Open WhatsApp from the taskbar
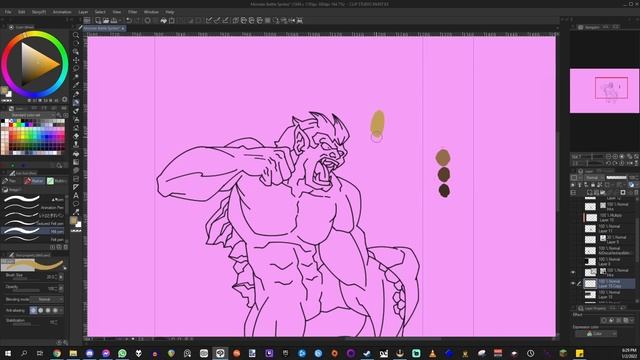This screenshot has width=640, height=360. click(x=122, y=353)
